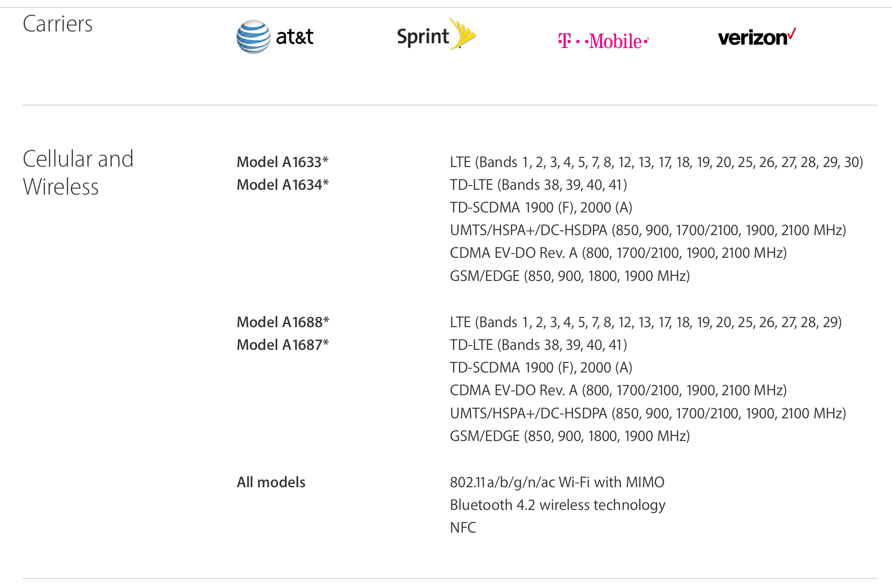Viewport: 892px width, 588px height.
Task: Click the T-Mobile carrier logo
Action: coord(604,41)
